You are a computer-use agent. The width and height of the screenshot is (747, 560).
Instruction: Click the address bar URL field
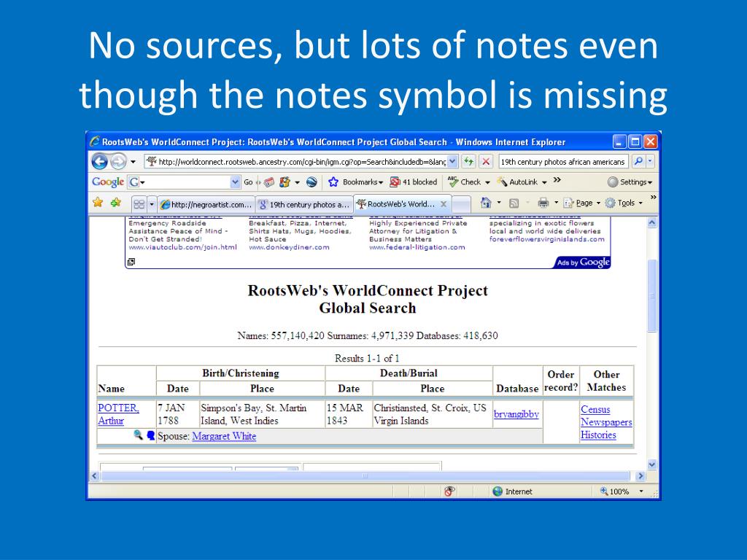point(296,162)
